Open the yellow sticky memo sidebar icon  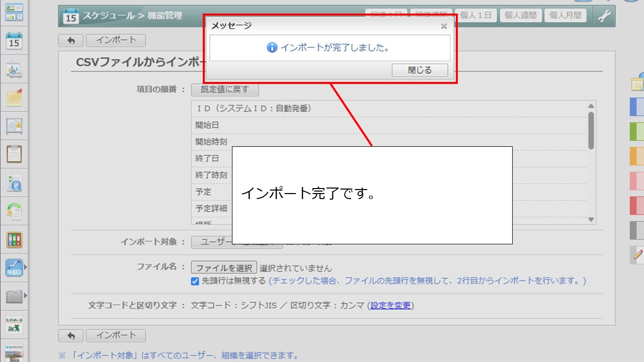[14, 98]
